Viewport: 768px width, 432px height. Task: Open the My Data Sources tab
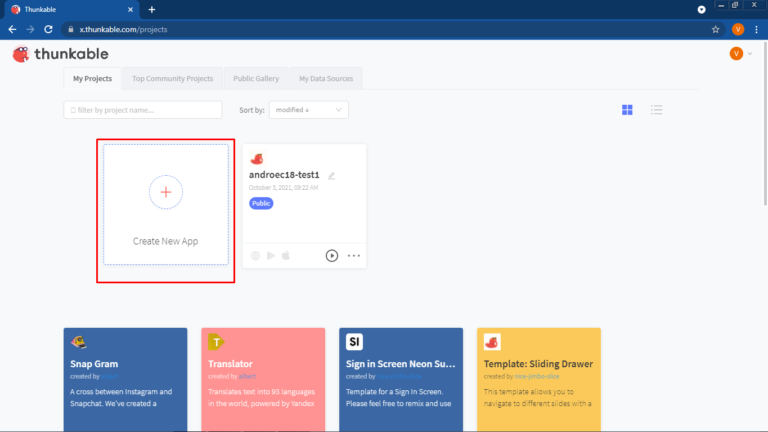tap(326, 78)
